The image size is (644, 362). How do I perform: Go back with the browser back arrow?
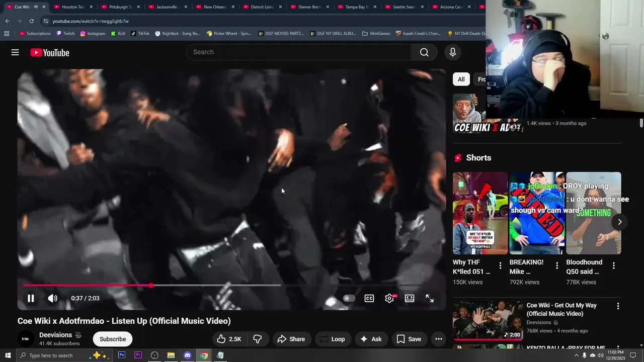(x=7, y=21)
